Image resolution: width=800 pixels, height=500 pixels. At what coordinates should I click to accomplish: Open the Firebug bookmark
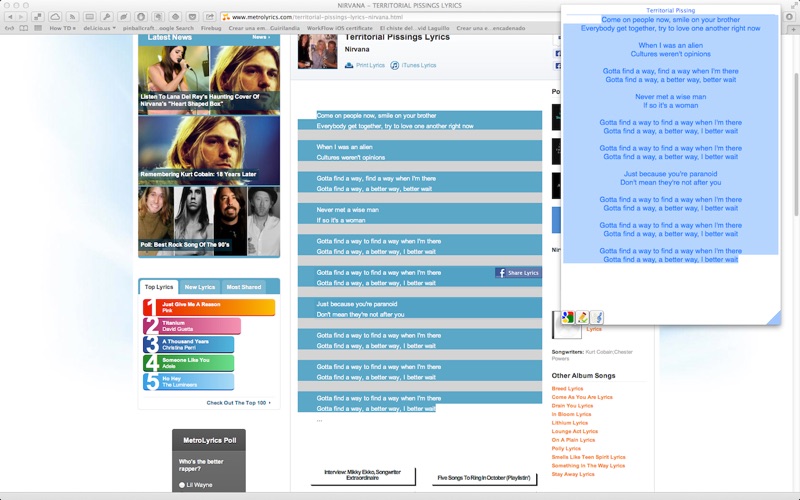click(x=211, y=28)
